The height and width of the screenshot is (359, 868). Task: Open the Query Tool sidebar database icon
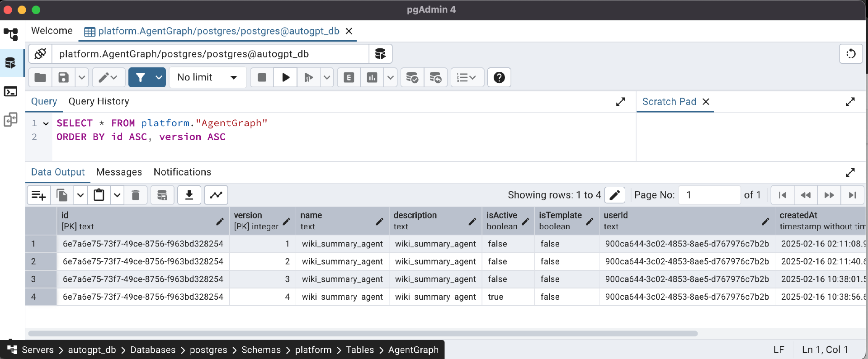click(x=10, y=63)
